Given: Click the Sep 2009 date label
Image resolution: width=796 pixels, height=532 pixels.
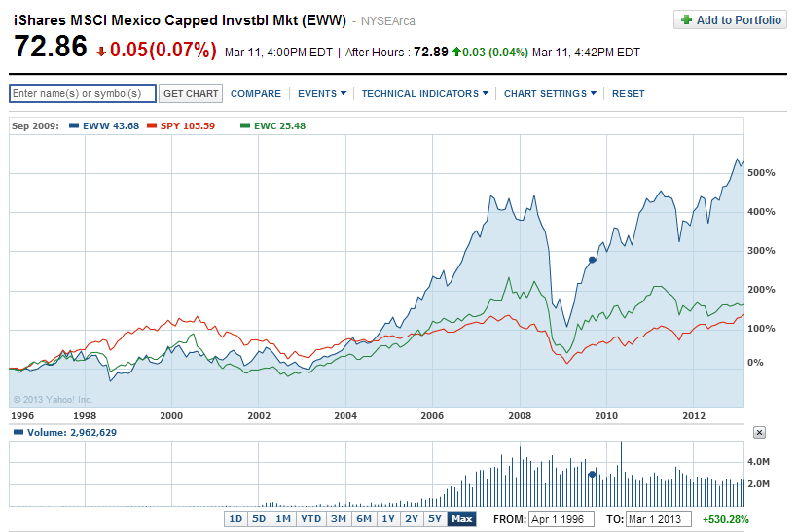Looking at the screenshot, I should point(35,125).
